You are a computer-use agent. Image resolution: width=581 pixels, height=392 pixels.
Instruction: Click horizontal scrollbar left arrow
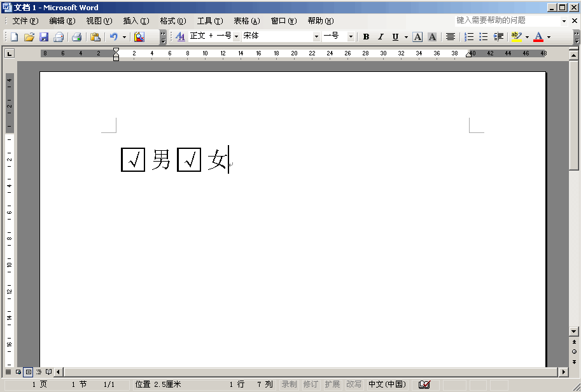(x=58, y=372)
